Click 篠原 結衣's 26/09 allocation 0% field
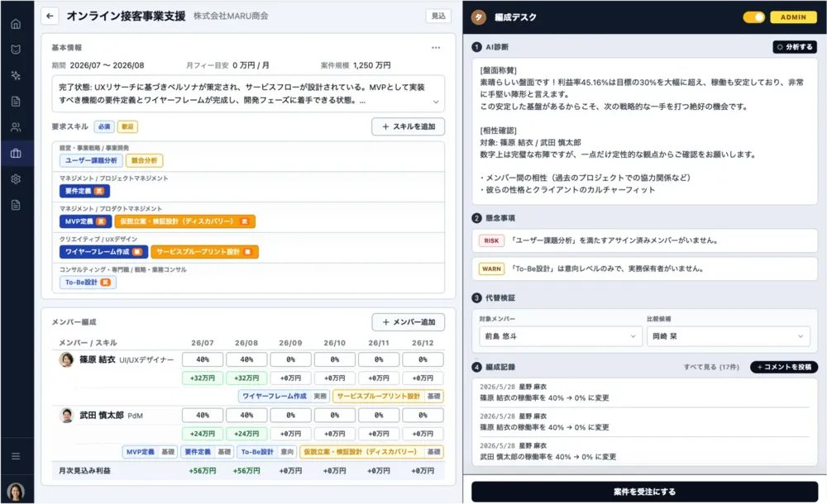Image resolution: width=827 pixels, height=504 pixels. pos(290,359)
